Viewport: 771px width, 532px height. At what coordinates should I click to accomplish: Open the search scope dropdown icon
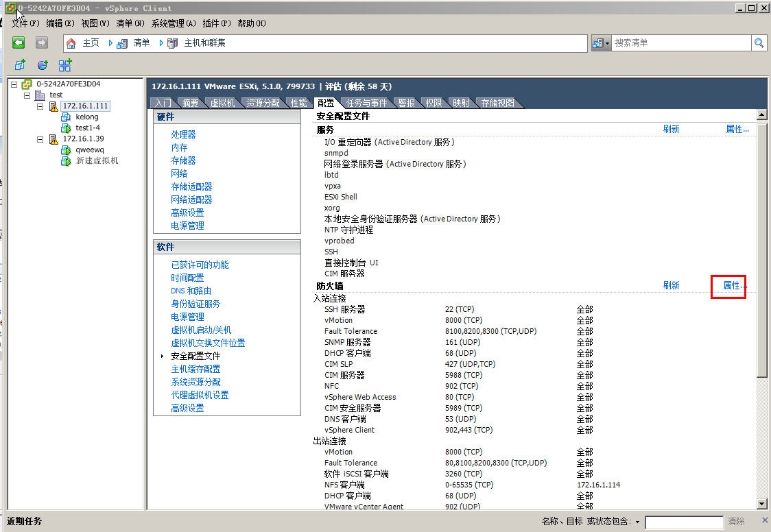(601, 43)
